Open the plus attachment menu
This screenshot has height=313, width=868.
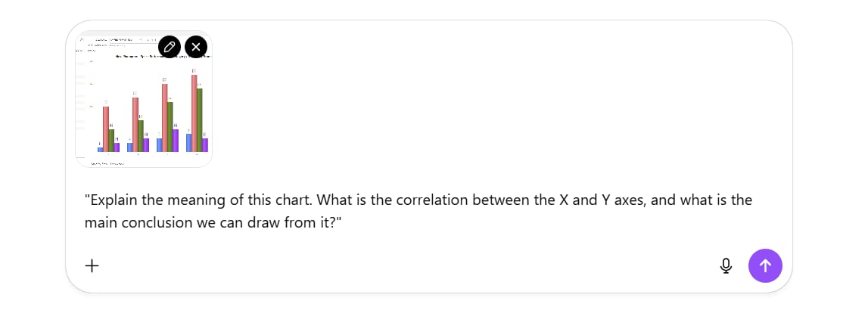click(x=92, y=266)
